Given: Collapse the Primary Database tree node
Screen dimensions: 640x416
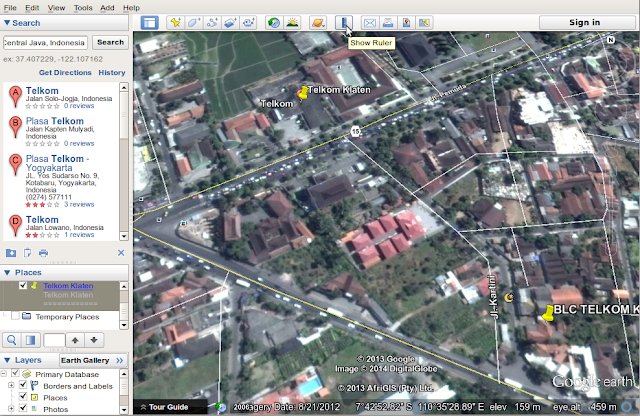Looking at the screenshot, I should click(4, 374).
